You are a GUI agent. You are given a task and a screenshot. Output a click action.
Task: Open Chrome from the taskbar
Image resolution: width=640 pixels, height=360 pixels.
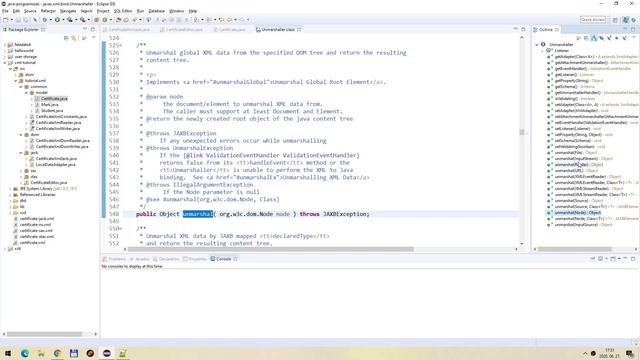coord(57,353)
